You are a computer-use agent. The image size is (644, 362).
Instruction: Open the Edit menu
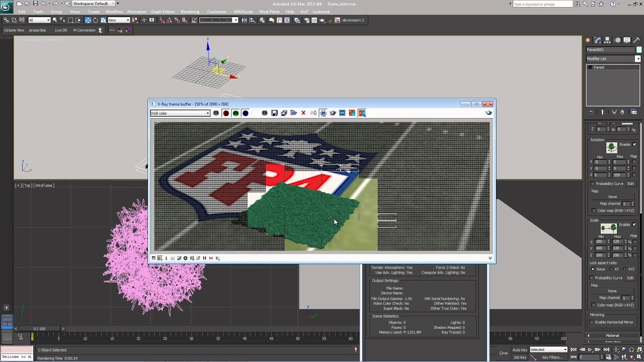pyautogui.click(x=22, y=12)
